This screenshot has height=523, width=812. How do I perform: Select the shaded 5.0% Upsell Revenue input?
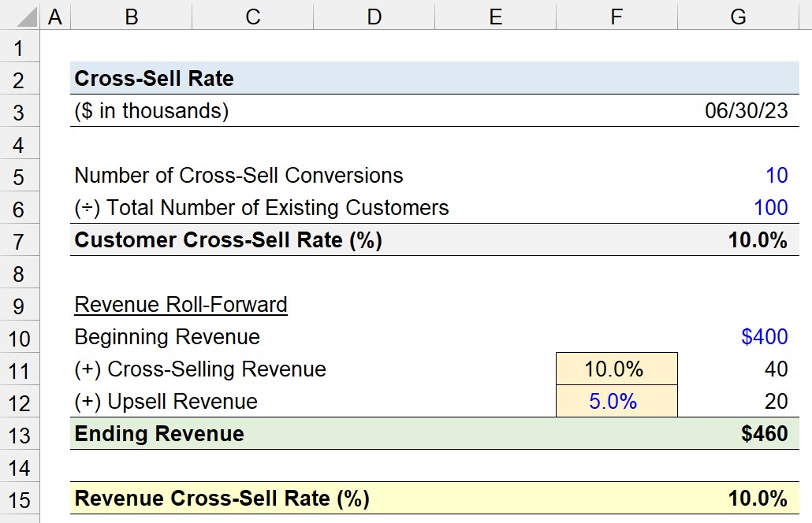tap(616, 402)
